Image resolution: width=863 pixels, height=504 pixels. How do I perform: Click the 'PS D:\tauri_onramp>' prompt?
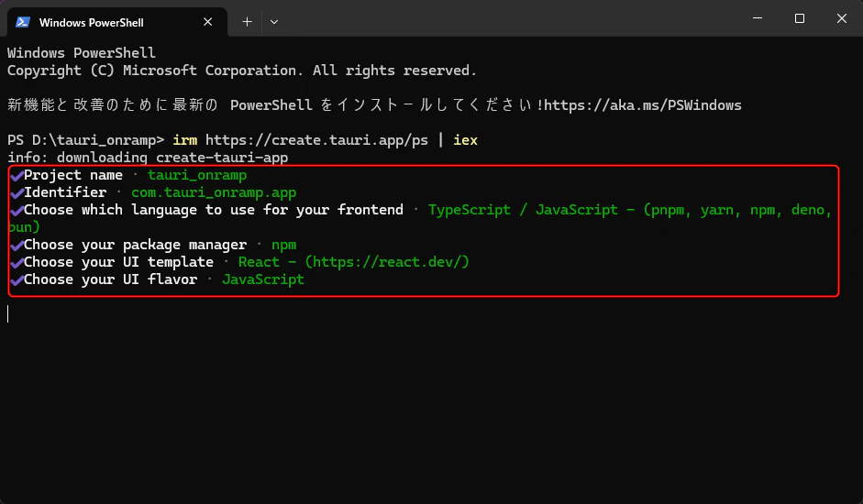(86, 140)
